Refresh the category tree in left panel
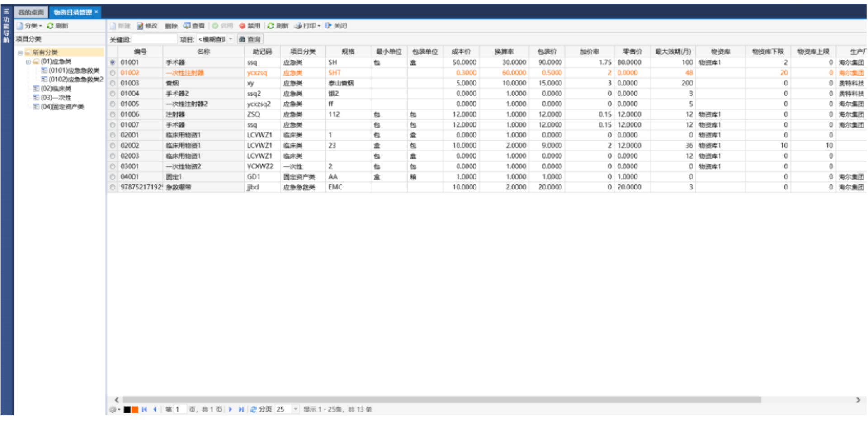The width and height of the screenshot is (868, 421). point(50,26)
